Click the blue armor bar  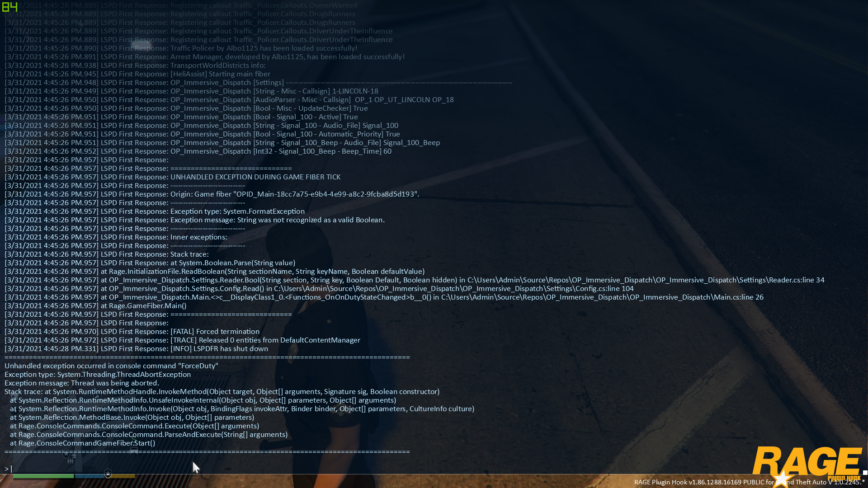click(x=90, y=476)
